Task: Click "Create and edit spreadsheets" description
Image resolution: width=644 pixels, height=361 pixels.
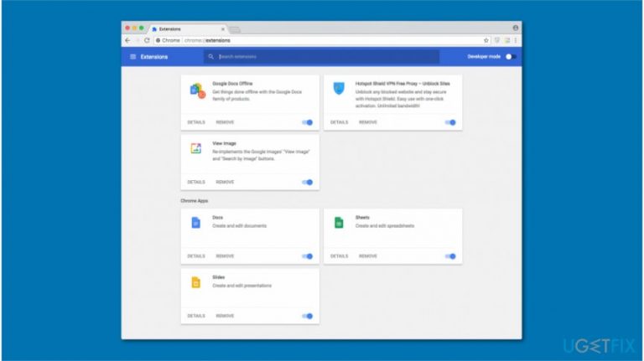Action: [385, 226]
